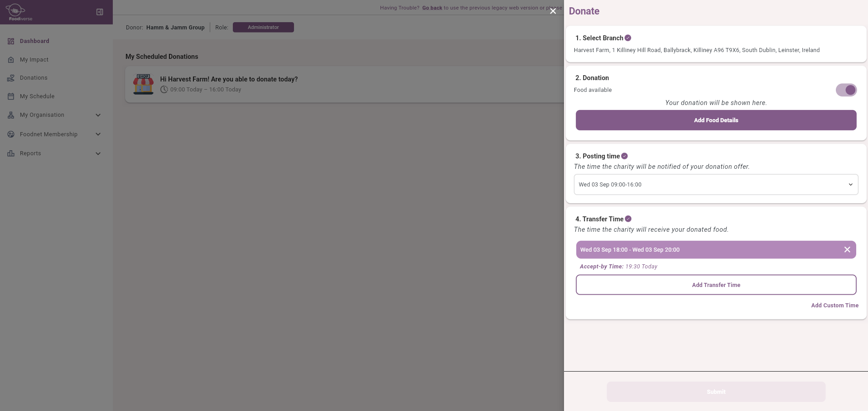Expand the Foodnet Membership menu
Image resolution: width=868 pixels, height=411 pixels.
click(x=98, y=134)
